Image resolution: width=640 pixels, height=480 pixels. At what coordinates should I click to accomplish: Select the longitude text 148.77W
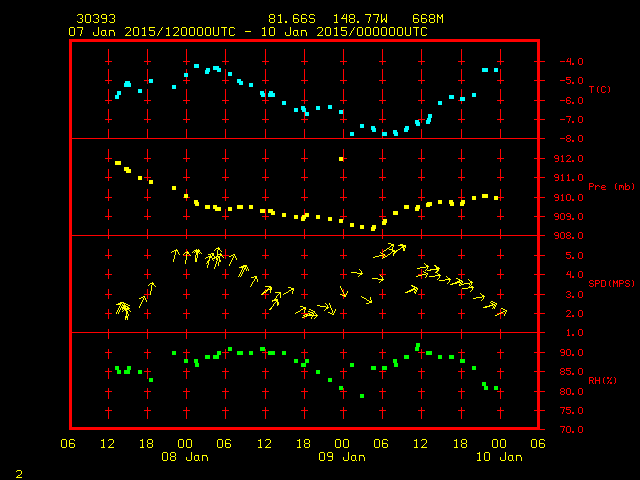pos(360,19)
